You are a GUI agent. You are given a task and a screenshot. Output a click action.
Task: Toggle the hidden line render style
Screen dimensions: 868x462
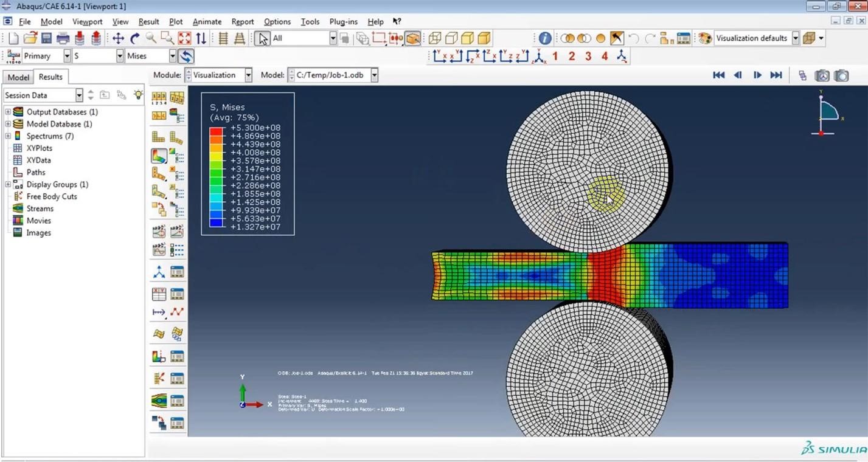(x=451, y=38)
